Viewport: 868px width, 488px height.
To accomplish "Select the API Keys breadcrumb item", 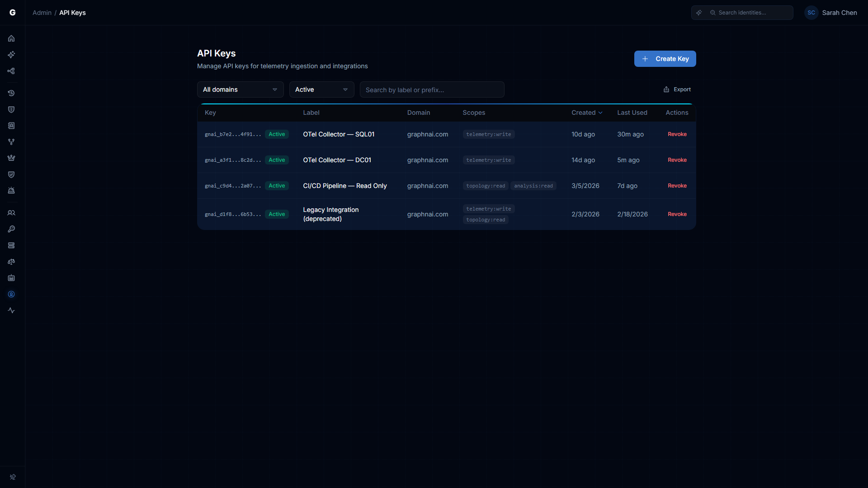I will pyautogui.click(x=72, y=13).
